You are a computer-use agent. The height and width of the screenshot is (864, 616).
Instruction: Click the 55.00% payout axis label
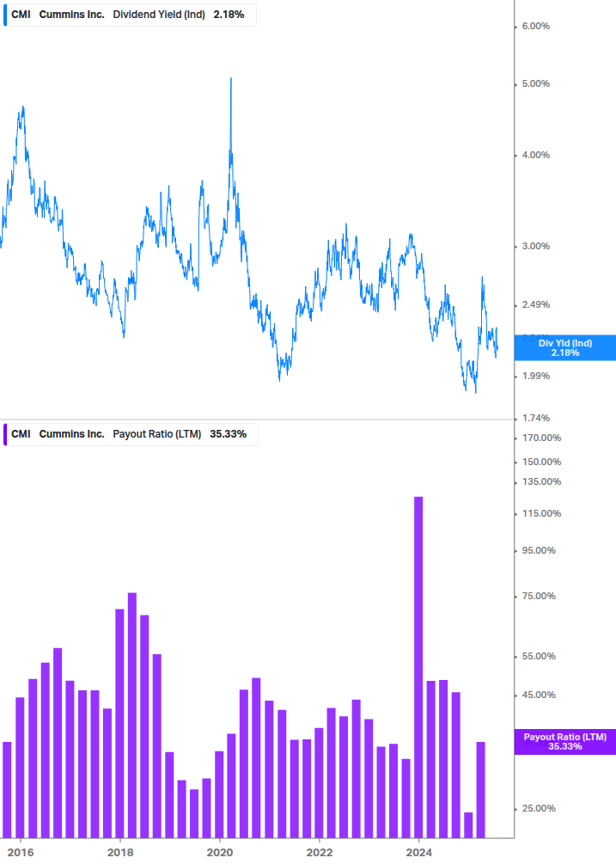click(539, 656)
